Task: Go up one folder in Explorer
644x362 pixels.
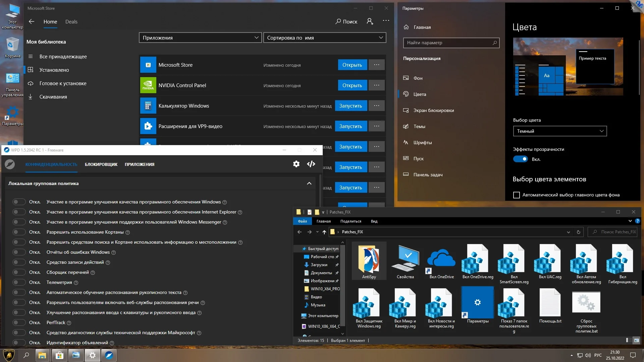Action: pos(324,232)
